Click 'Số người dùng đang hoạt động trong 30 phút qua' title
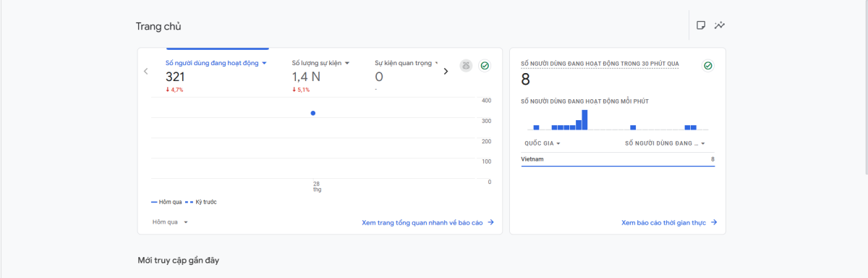 [x=600, y=64]
